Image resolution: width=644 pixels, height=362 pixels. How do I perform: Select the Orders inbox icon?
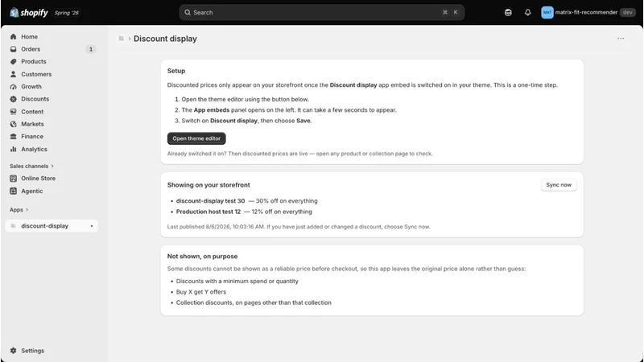13,49
